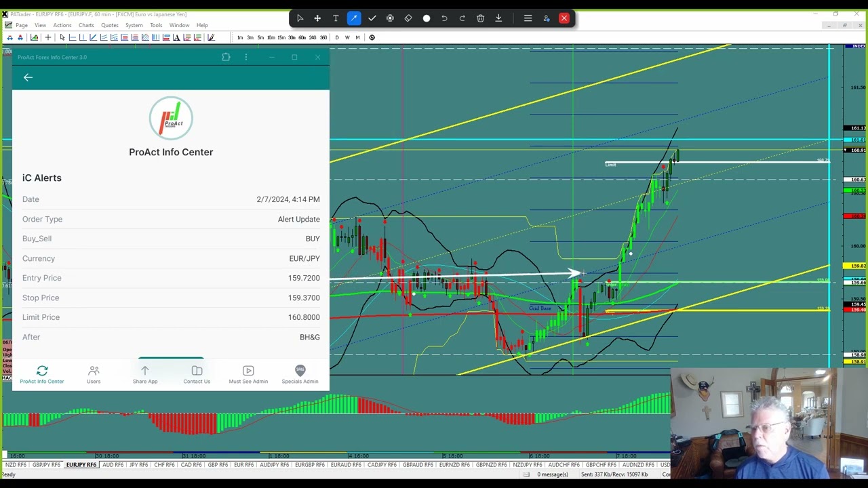868x488 pixels.
Task: Open the Specials Admin tab
Action: point(300,374)
